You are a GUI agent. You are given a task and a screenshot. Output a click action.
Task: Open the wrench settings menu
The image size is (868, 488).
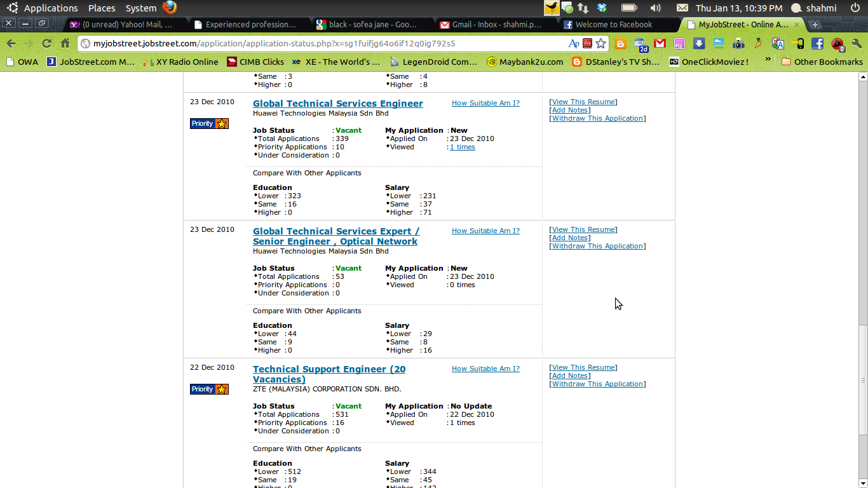tap(857, 43)
